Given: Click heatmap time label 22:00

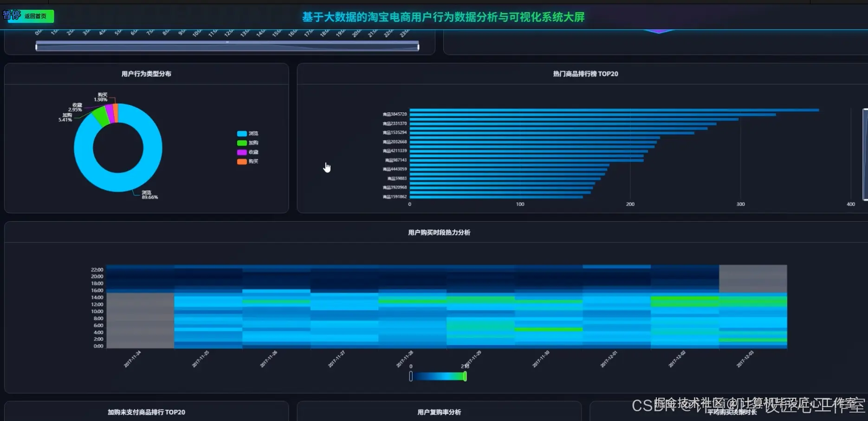Looking at the screenshot, I should tap(97, 270).
